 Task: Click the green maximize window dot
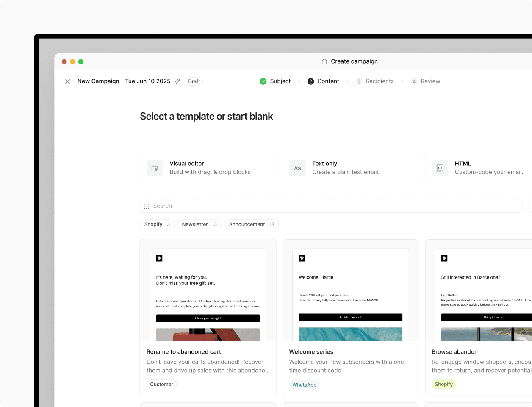tap(81, 61)
